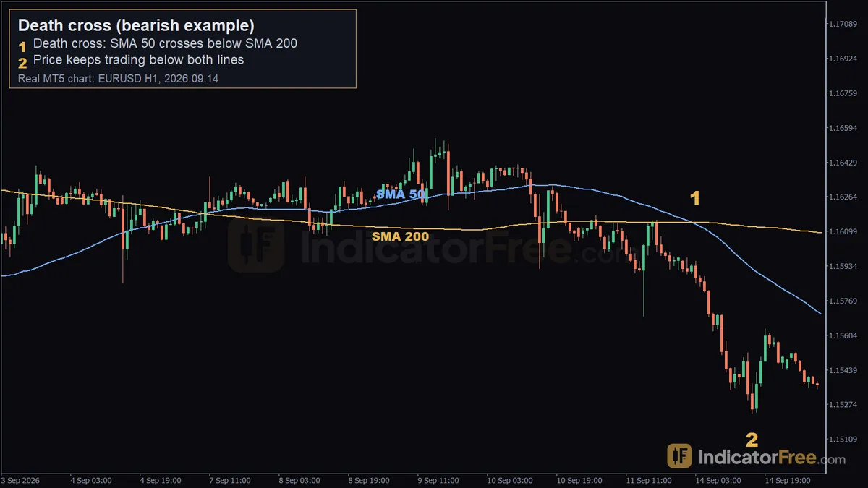The width and height of the screenshot is (868, 488).
Task: Select the 'Death cross (bearish example)' title
Action: 136,25
